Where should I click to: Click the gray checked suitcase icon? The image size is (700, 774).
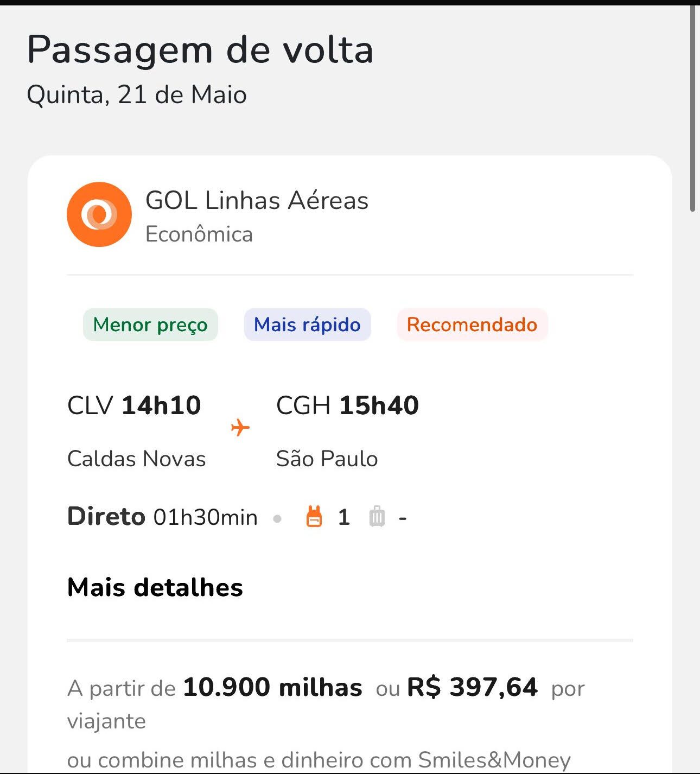[x=377, y=517]
